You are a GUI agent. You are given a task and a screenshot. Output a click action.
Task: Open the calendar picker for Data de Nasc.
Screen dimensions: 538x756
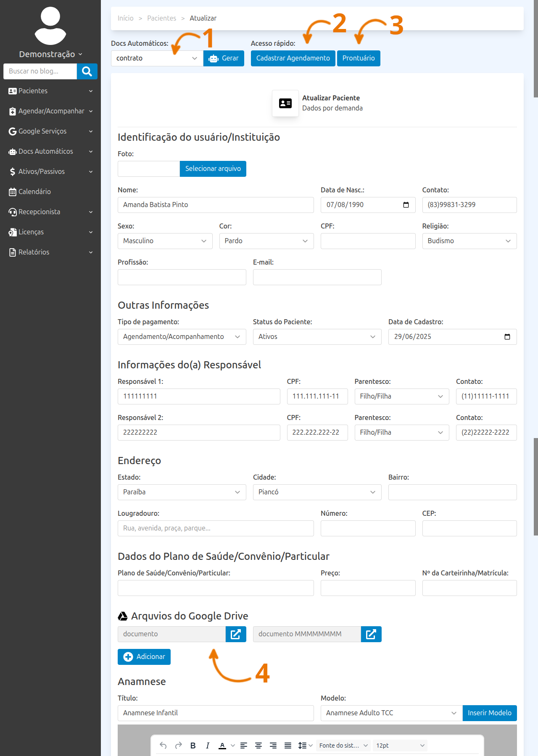[x=406, y=205]
